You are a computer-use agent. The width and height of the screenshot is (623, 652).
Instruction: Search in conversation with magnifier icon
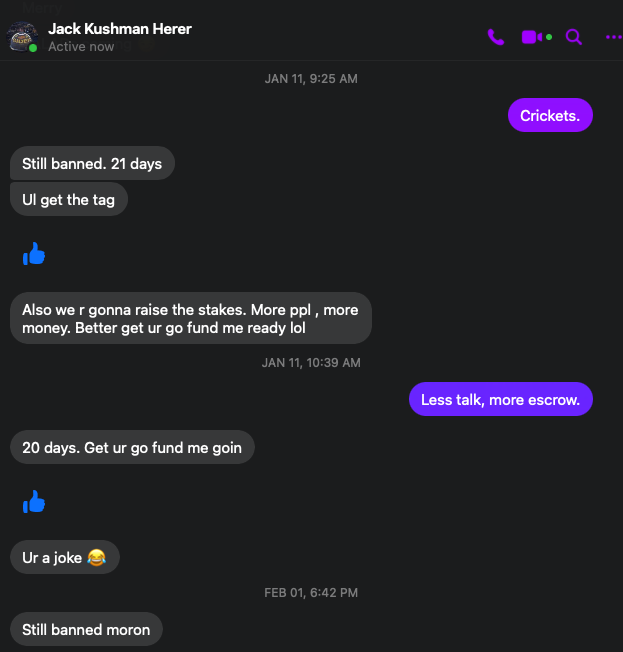(x=574, y=37)
